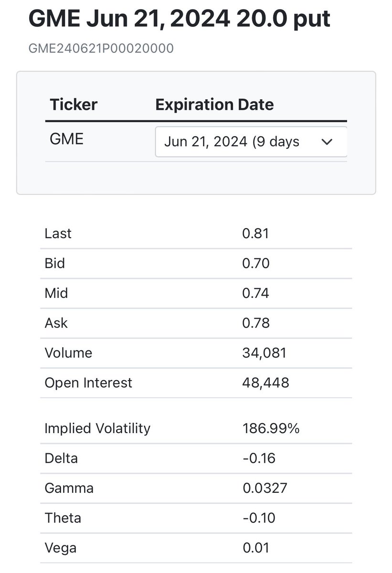Click the GME240621P00020000 option symbol text

pyautogui.click(x=101, y=48)
